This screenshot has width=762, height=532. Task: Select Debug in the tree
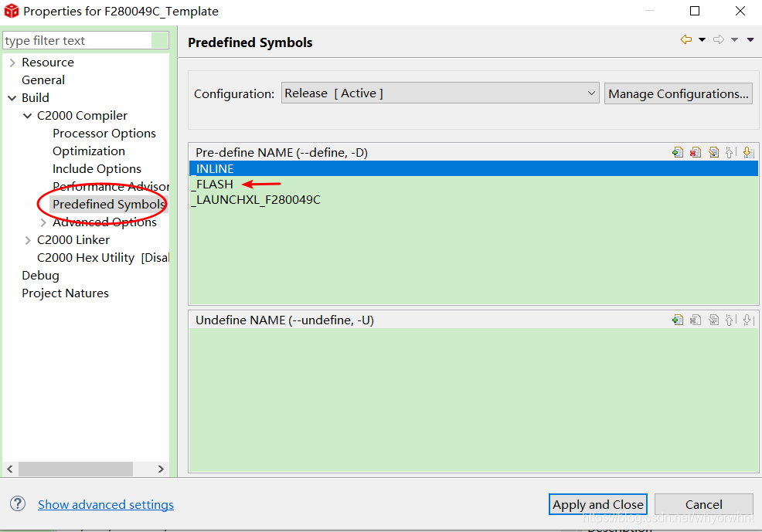40,276
